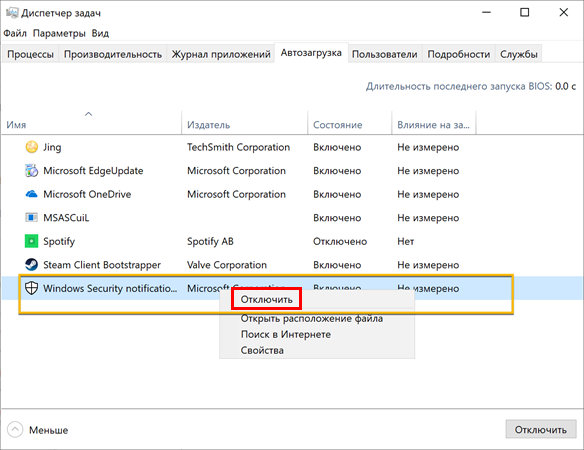Screen dimensions: 584x450
Task: Click the Microsoft OneDrive cloud icon
Action: (32, 194)
